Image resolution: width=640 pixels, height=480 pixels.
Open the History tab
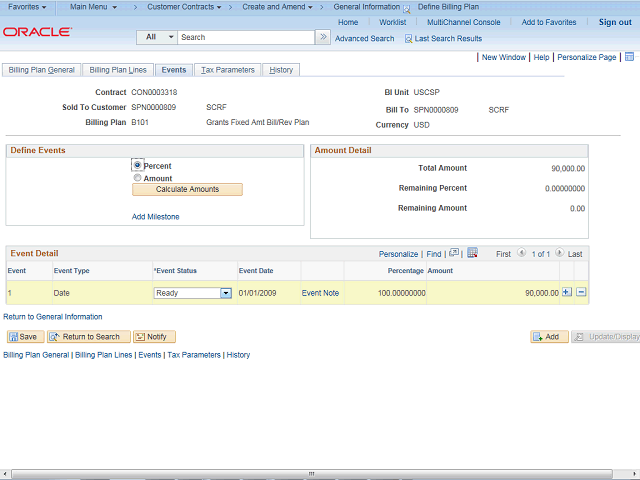coord(281,70)
